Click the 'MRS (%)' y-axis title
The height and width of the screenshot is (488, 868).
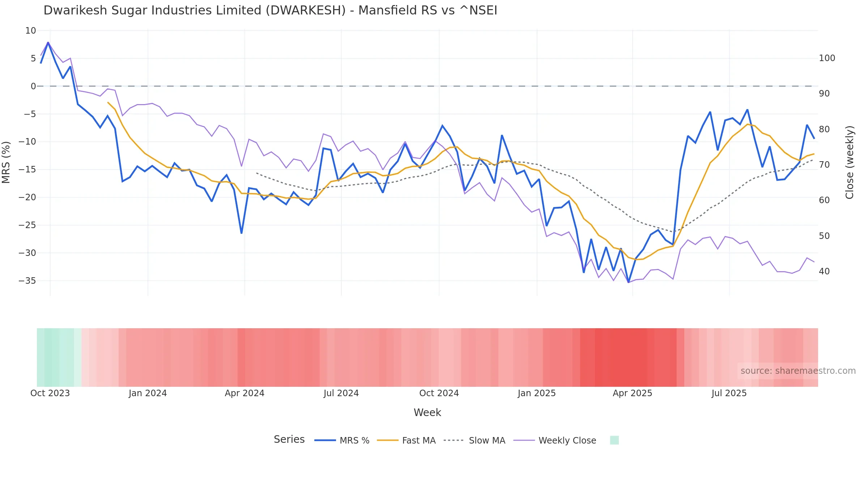6,162
